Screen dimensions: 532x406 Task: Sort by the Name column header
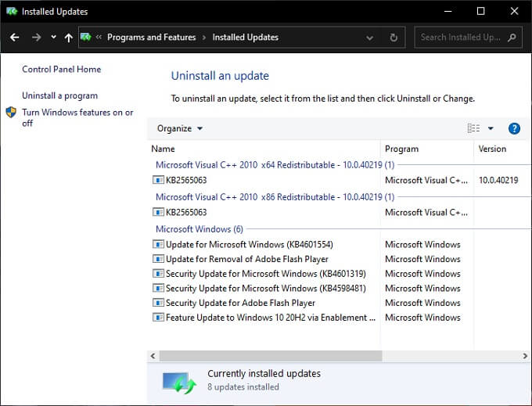click(164, 149)
